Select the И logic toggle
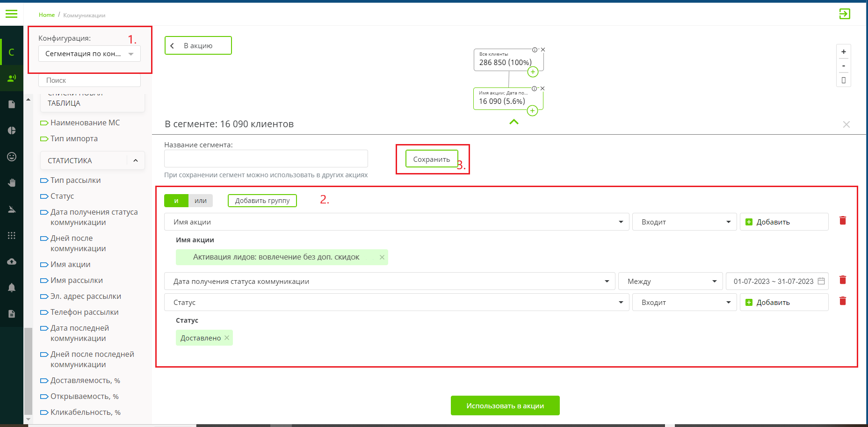 [x=176, y=201]
